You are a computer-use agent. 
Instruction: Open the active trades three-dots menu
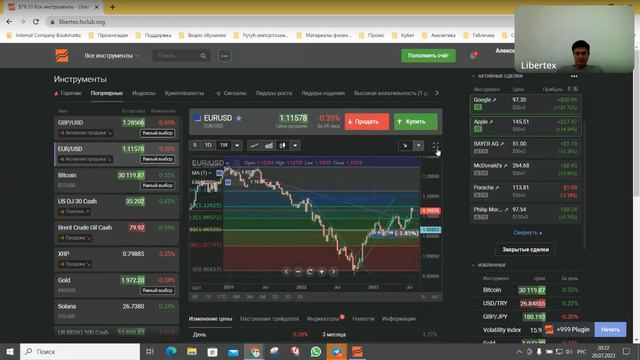coord(574,76)
